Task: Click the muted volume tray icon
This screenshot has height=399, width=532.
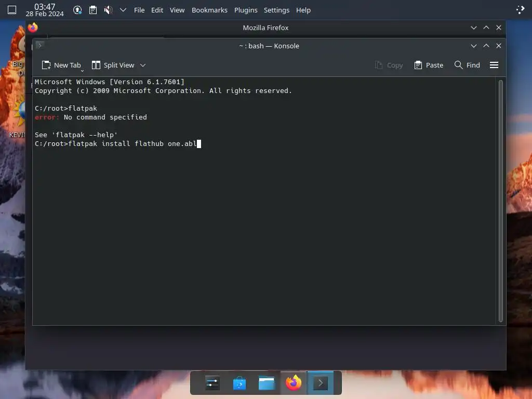Action: (x=108, y=10)
